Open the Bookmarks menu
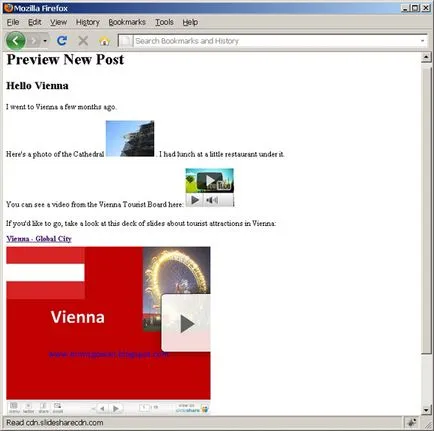This screenshot has width=434, height=431. (x=127, y=22)
